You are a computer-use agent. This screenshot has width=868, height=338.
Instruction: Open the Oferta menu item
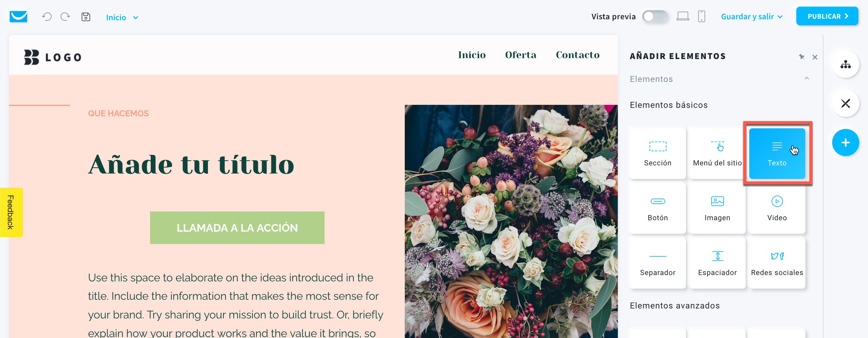pos(520,55)
